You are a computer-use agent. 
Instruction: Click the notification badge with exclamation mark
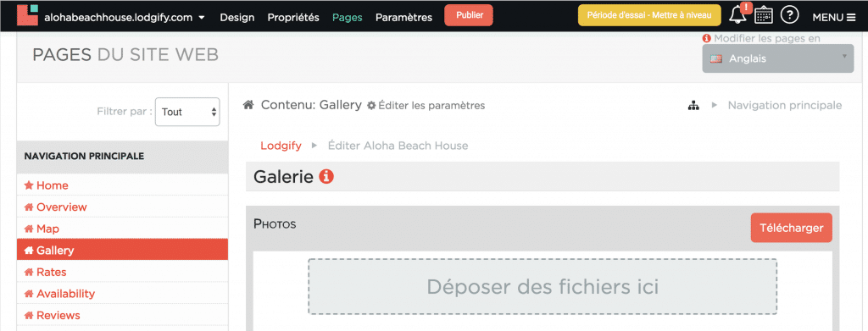point(745,7)
